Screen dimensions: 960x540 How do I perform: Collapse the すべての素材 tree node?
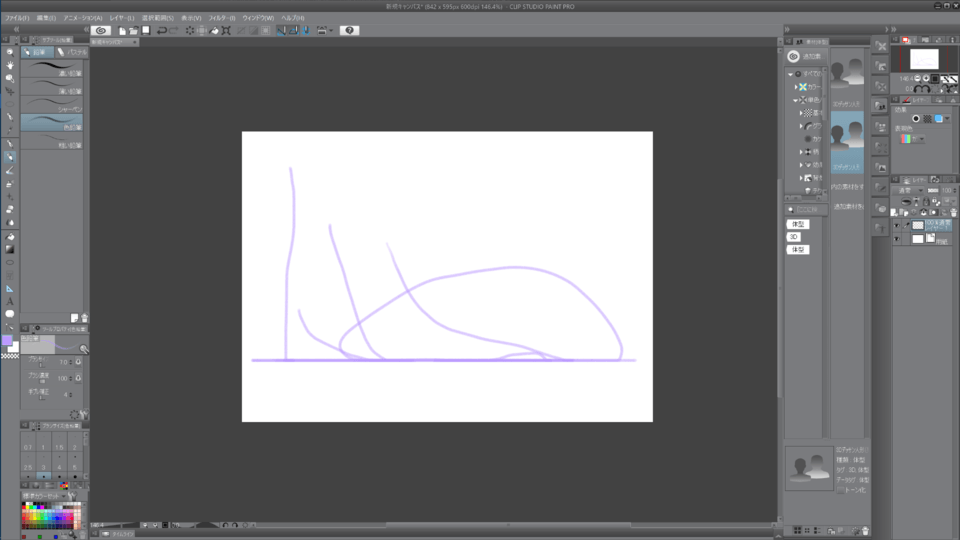pyautogui.click(x=790, y=74)
